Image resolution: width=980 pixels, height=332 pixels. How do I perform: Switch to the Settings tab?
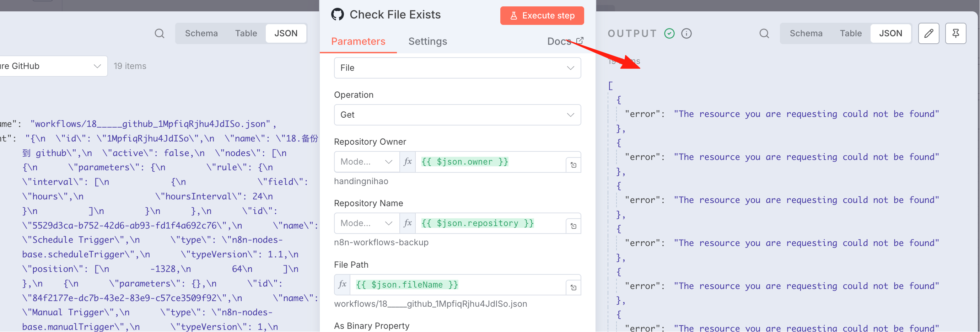(x=427, y=41)
